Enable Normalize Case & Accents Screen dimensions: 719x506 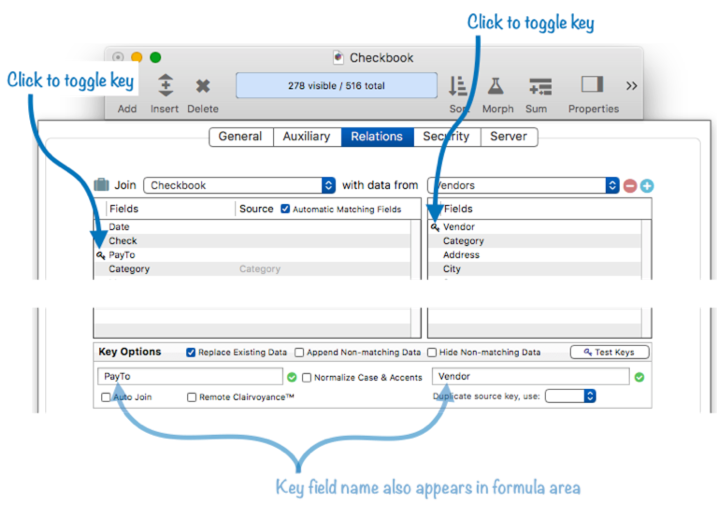307,378
